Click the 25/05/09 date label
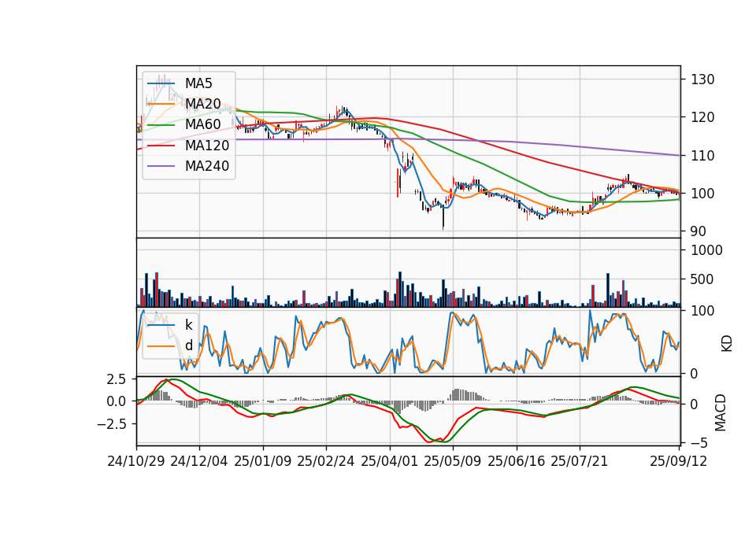756x543 pixels. 452,461
